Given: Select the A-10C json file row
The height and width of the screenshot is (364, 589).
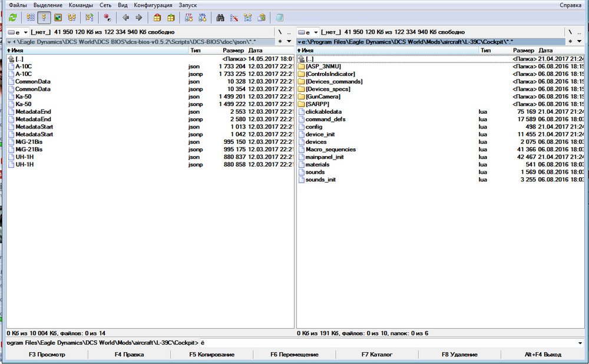Looking at the screenshot, I should coord(150,67).
